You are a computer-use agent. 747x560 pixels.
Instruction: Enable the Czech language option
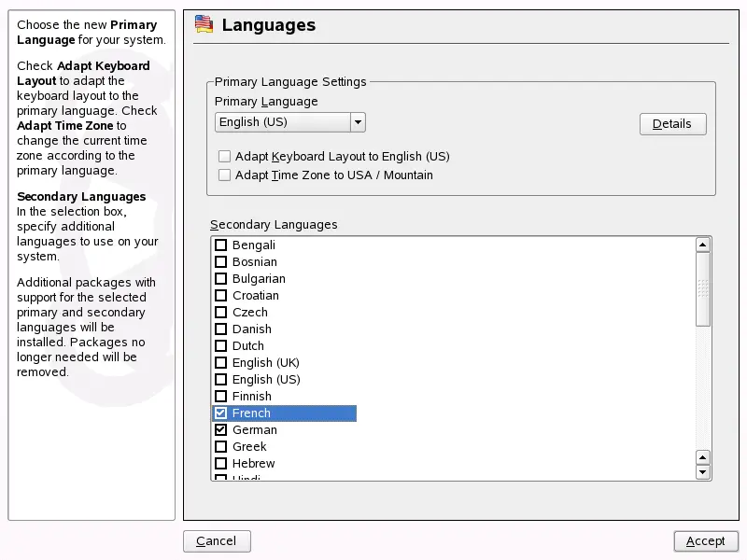[221, 313]
